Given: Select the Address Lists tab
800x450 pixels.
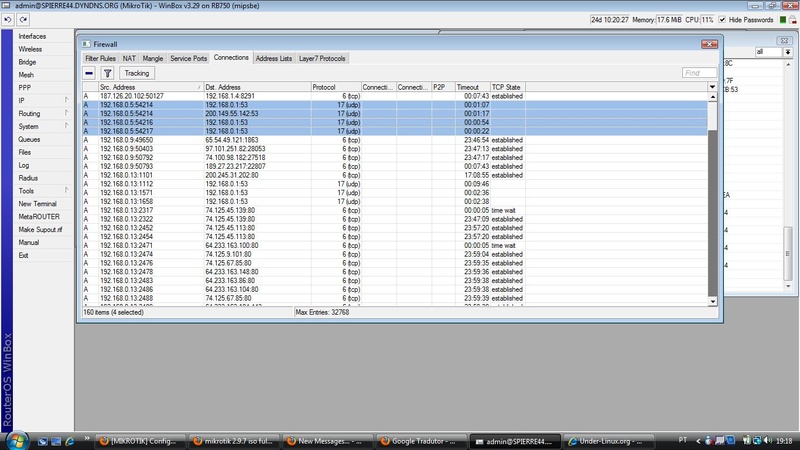Looking at the screenshot, I should tap(273, 58).
